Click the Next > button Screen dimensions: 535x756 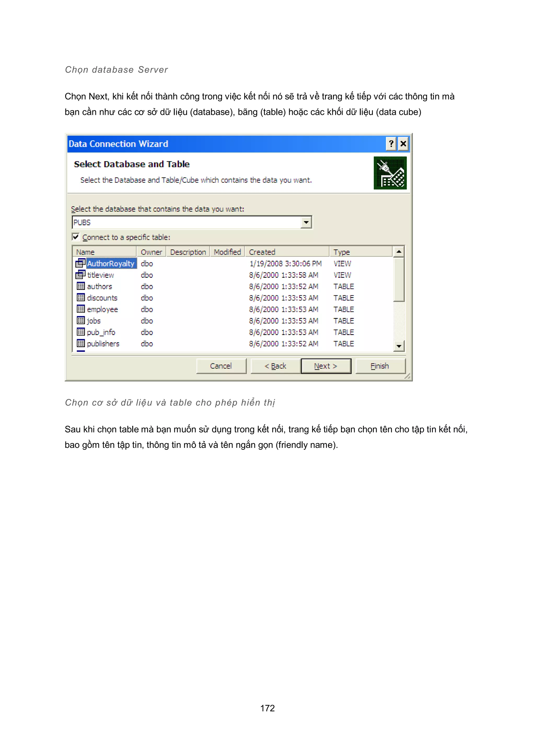[326, 366]
